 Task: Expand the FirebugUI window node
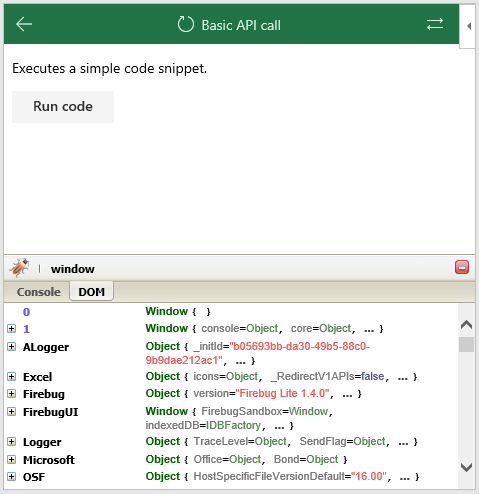point(11,412)
